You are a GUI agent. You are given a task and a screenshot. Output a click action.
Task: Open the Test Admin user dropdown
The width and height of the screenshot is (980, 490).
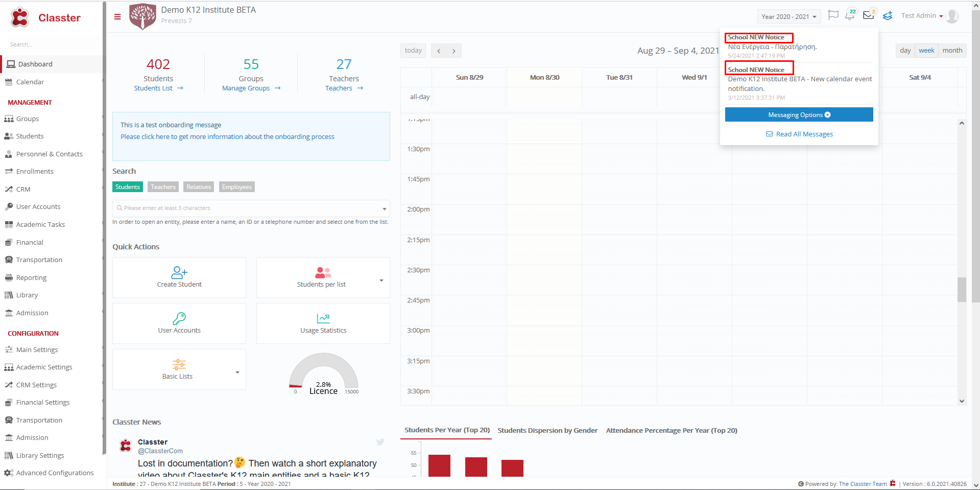pos(922,16)
